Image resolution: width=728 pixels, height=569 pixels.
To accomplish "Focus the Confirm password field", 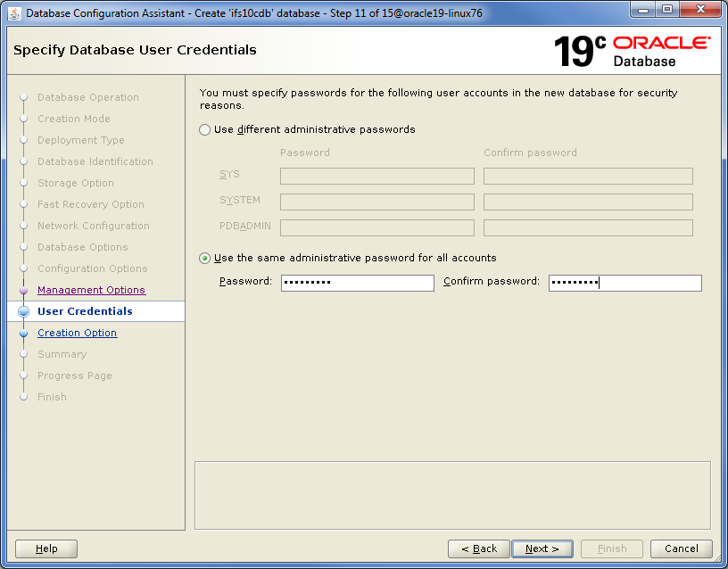I will click(x=625, y=283).
